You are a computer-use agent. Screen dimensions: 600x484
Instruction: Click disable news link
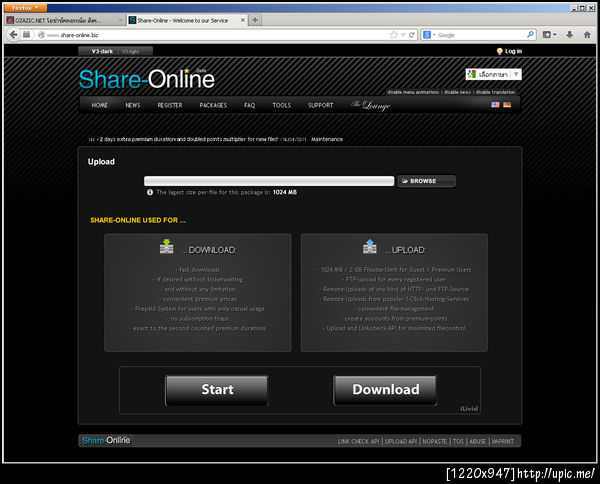pyautogui.click(x=457, y=92)
